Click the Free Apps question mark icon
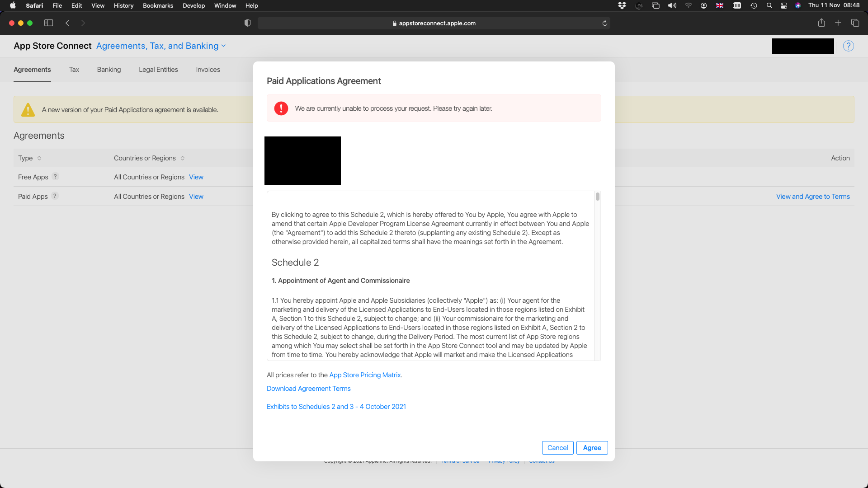Viewport: 868px width, 488px height. [55, 177]
